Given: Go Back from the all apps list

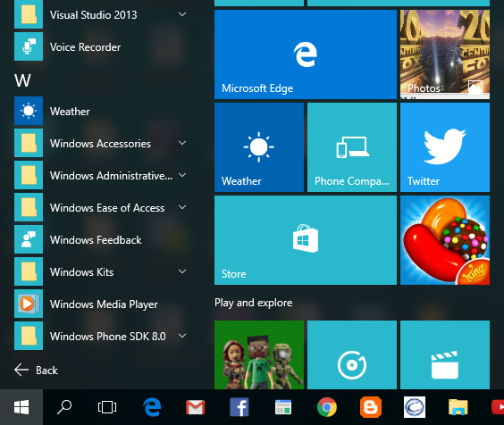Looking at the screenshot, I should (36, 370).
